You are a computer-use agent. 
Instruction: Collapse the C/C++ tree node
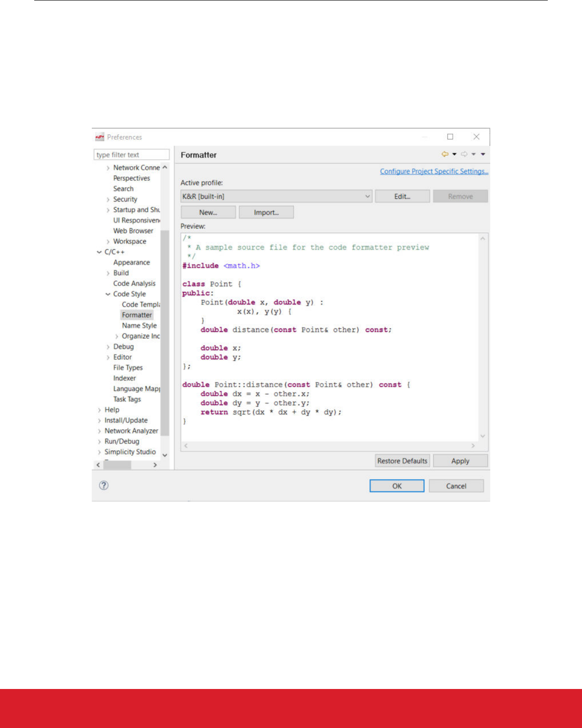pyautogui.click(x=99, y=252)
